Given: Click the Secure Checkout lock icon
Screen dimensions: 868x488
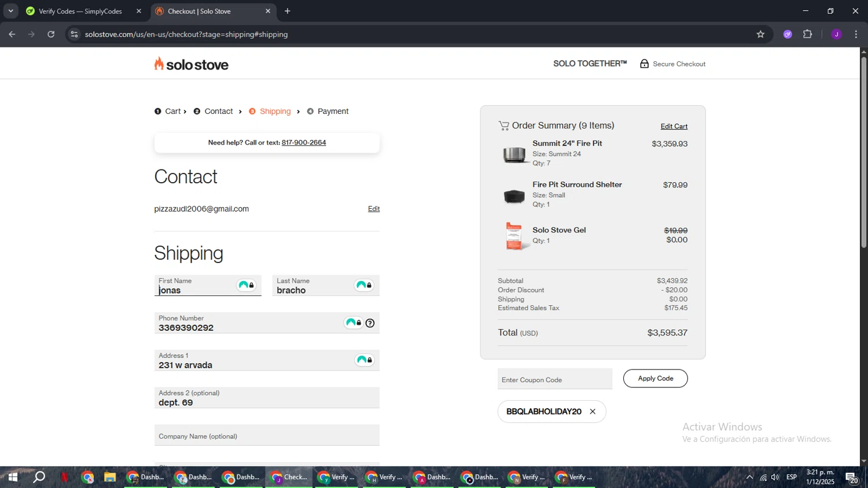Looking at the screenshot, I should pyautogui.click(x=644, y=64).
